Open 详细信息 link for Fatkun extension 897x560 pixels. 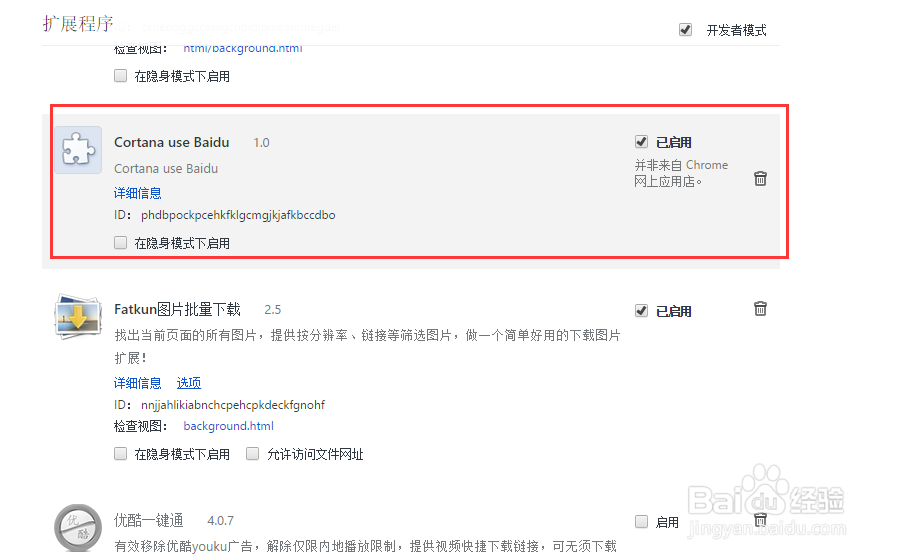click(137, 383)
